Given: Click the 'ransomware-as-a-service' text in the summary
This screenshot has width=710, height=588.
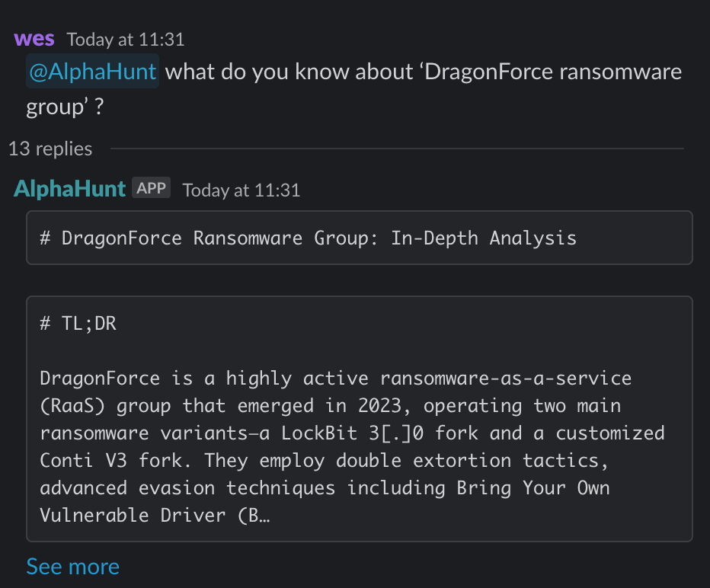Looking at the screenshot, I should pos(506,379).
